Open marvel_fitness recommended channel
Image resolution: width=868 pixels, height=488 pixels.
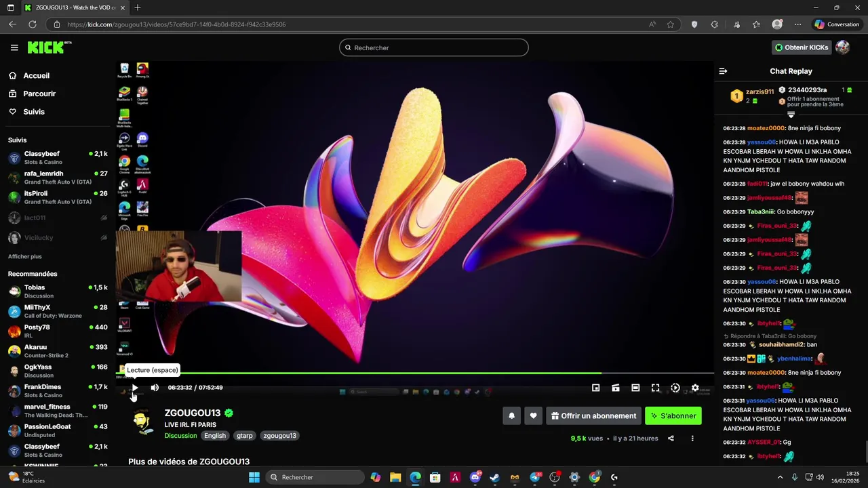coord(58,411)
